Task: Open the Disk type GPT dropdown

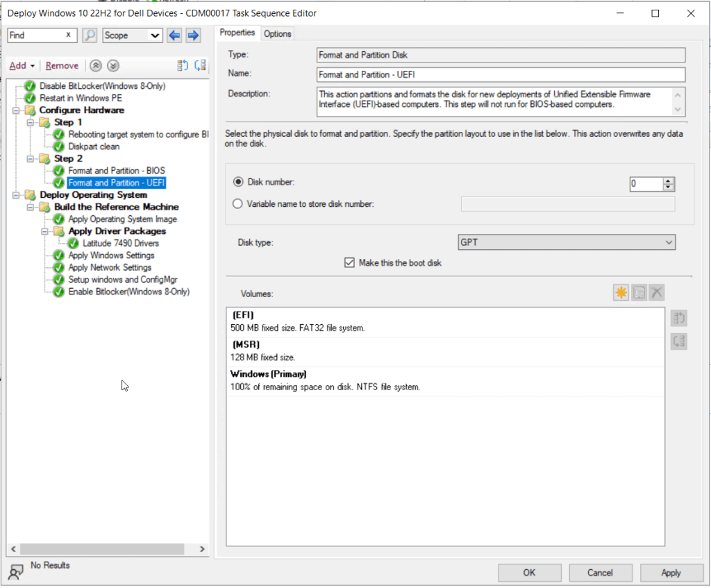Action: tap(567, 242)
